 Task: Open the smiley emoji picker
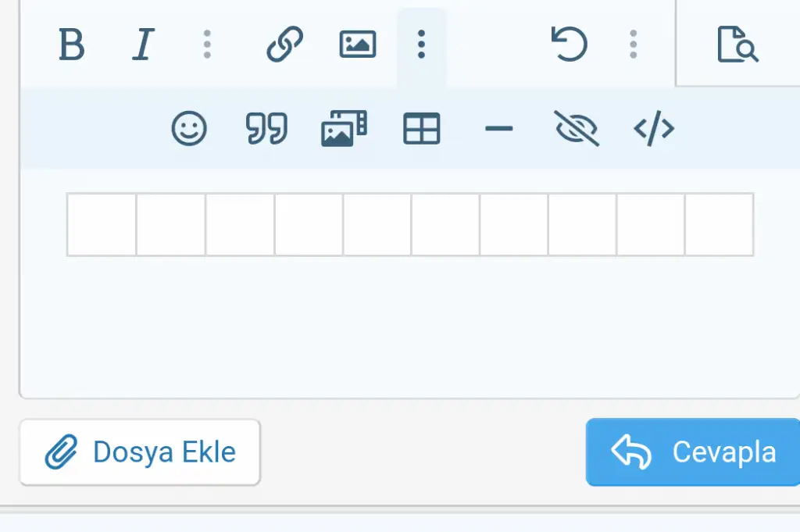[x=189, y=129]
